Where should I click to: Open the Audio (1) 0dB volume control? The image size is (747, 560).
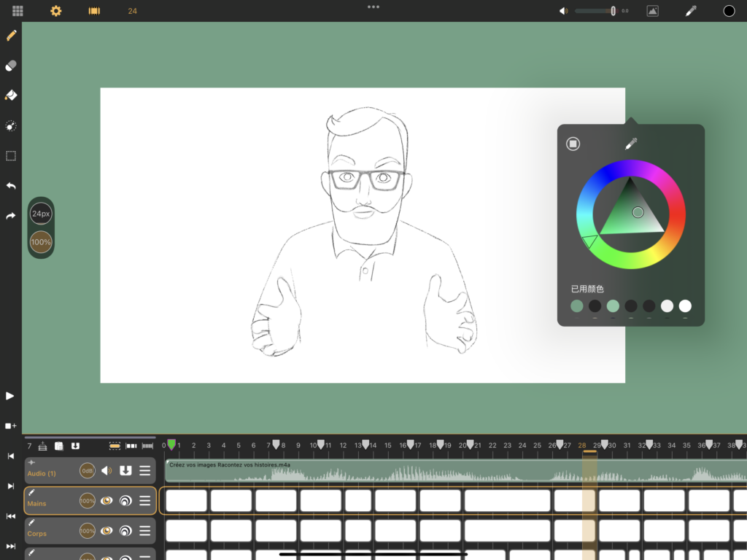pyautogui.click(x=88, y=471)
